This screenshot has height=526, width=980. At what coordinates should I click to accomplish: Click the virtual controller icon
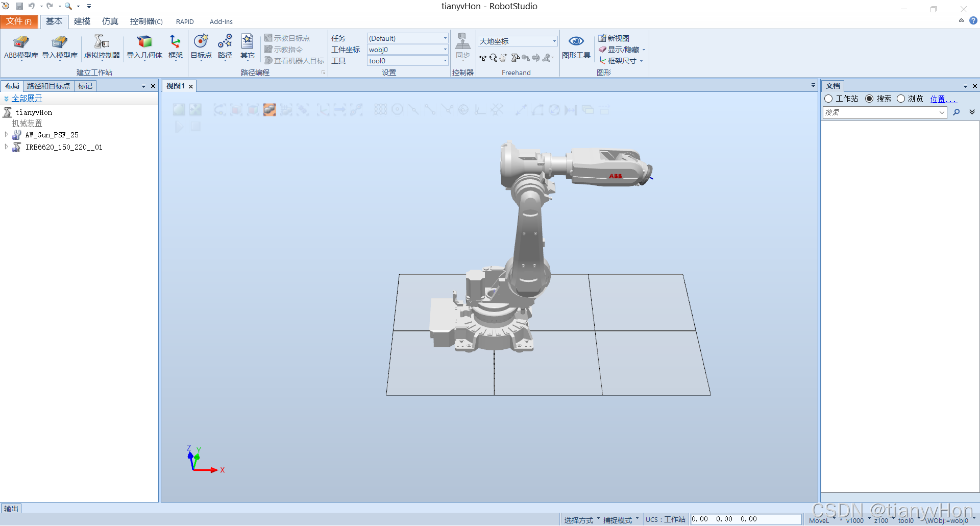102,47
